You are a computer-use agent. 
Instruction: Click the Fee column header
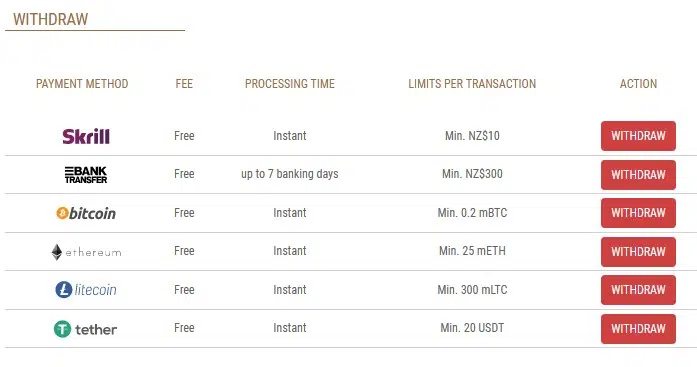pos(184,84)
